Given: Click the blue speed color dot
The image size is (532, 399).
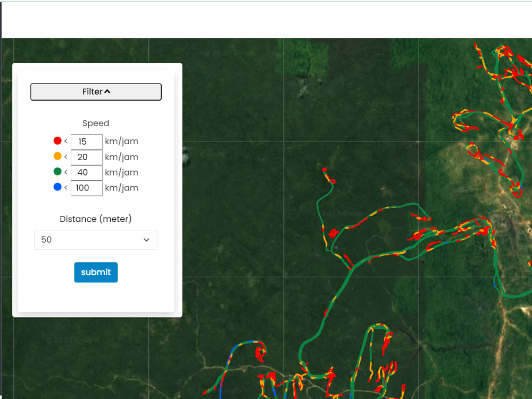Looking at the screenshot, I should (57, 187).
